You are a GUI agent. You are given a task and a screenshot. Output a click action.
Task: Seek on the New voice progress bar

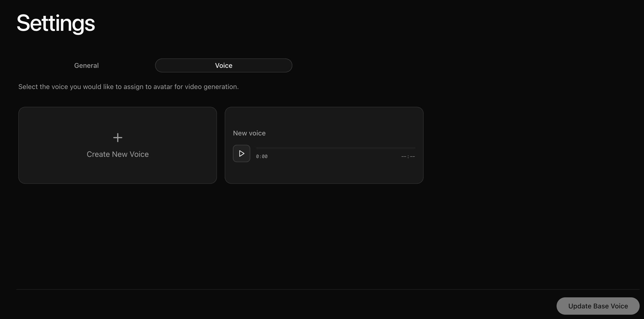(x=335, y=148)
